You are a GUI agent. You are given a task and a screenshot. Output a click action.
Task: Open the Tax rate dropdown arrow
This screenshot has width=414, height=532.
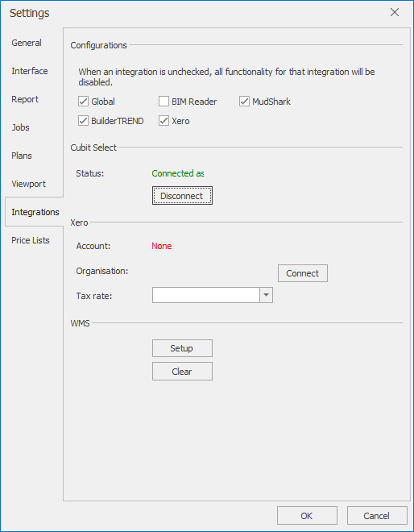pos(266,295)
